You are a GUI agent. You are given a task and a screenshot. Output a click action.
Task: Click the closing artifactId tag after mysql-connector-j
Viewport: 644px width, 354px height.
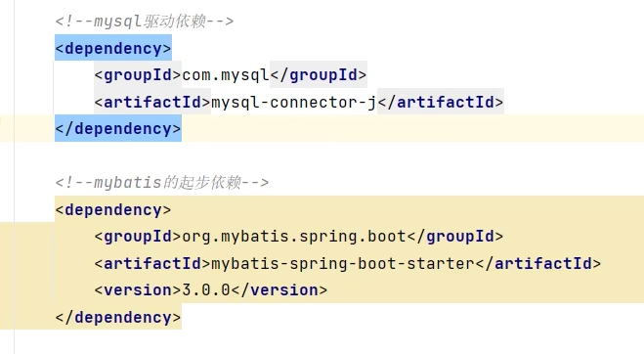coord(441,102)
